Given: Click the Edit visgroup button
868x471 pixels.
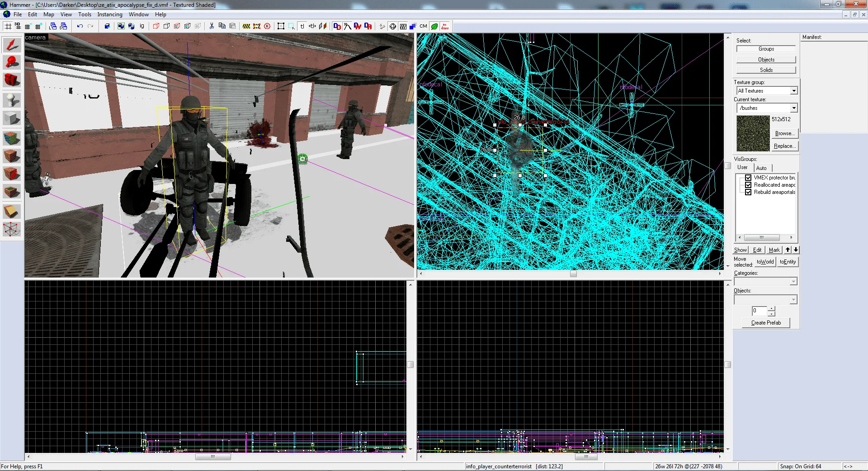Looking at the screenshot, I should click(757, 250).
